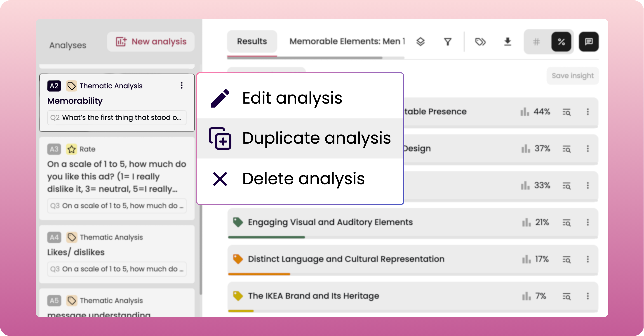Inspect responses for Engaging Visual and Auditory Elements
The width and height of the screenshot is (644, 336).
[x=566, y=222]
